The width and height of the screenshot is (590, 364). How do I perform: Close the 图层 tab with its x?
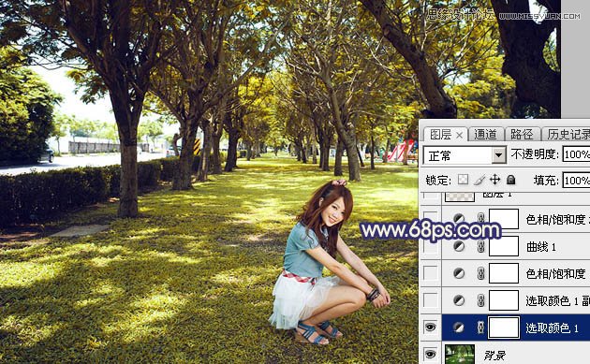click(459, 135)
